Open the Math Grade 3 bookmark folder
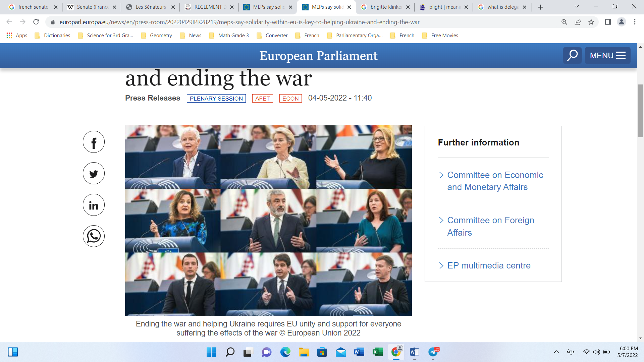The width and height of the screenshot is (644, 362). coord(229,36)
